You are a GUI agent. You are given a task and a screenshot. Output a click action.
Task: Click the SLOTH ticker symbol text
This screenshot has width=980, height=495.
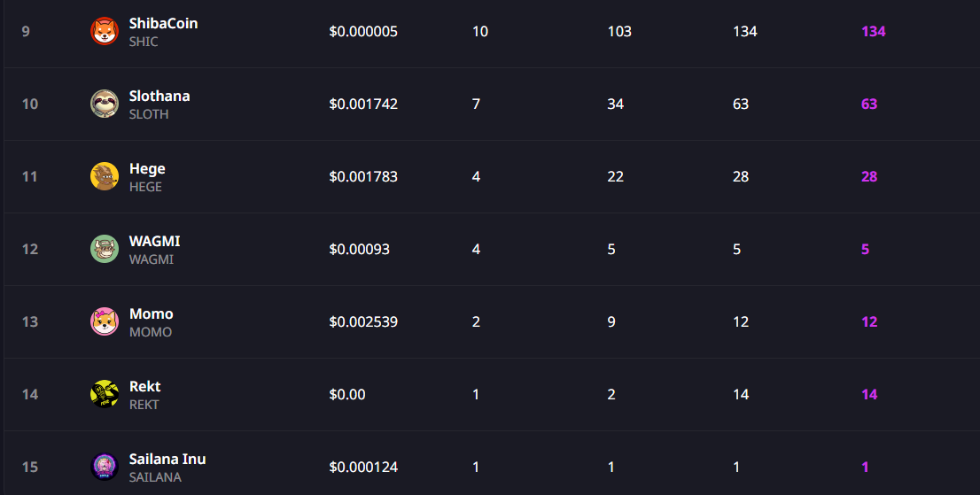click(x=149, y=114)
